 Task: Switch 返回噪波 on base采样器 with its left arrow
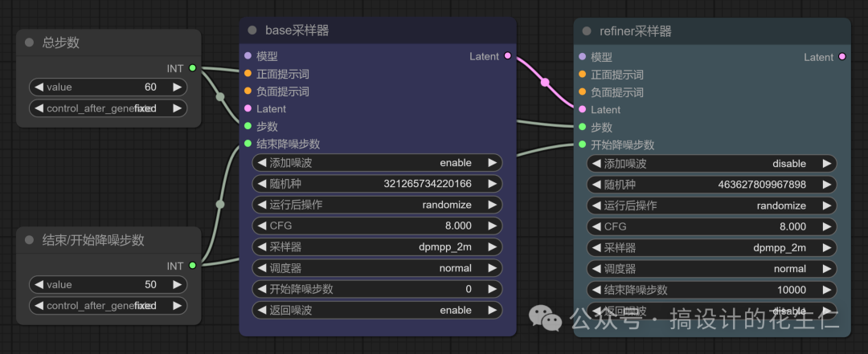click(262, 311)
